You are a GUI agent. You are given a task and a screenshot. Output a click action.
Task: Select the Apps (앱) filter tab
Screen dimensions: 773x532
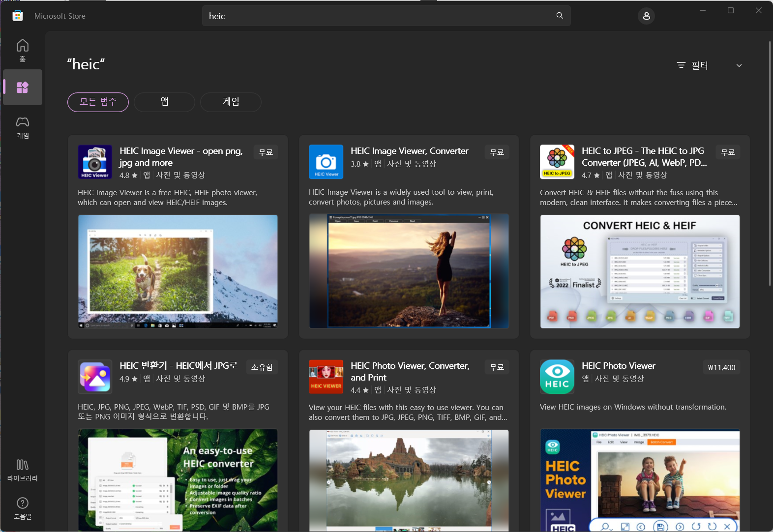[x=164, y=102]
